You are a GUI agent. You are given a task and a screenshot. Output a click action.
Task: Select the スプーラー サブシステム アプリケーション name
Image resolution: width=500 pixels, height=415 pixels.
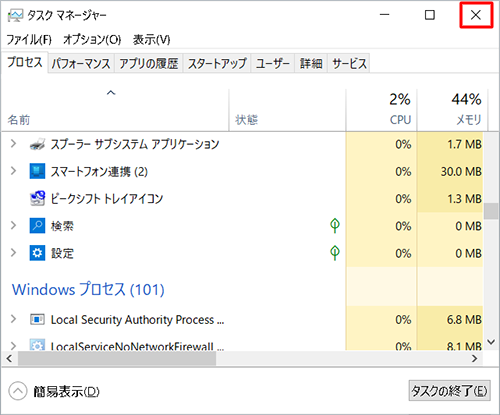pos(135,144)
